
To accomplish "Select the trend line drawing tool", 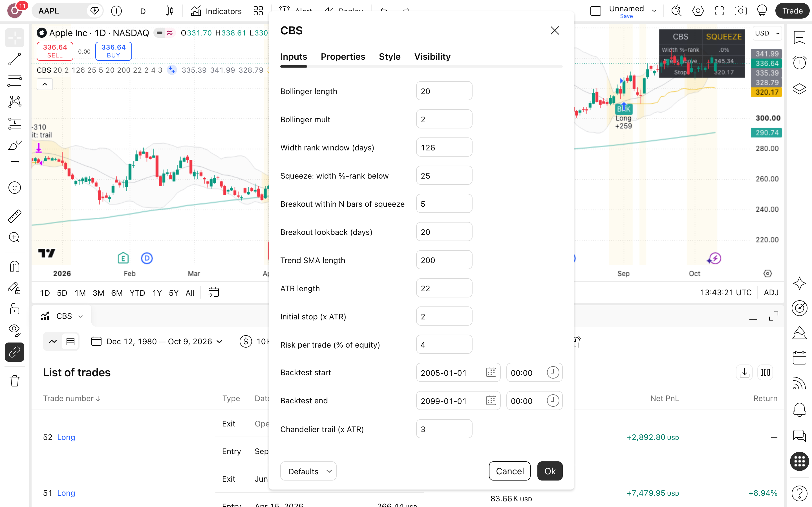I will (14, 59).
